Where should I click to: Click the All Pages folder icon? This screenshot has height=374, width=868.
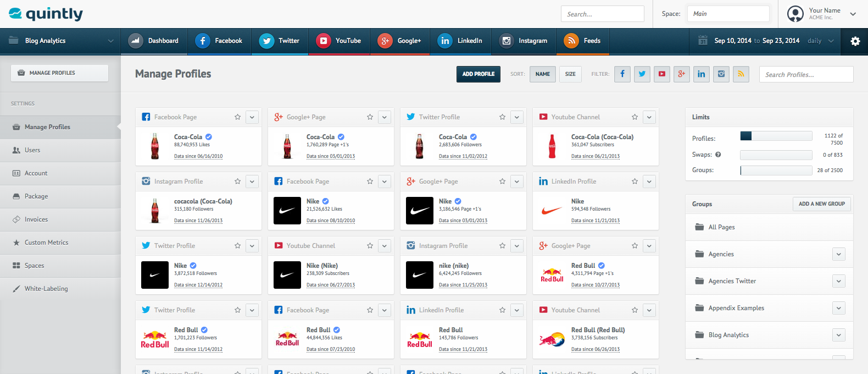click(x=699, y=227)
